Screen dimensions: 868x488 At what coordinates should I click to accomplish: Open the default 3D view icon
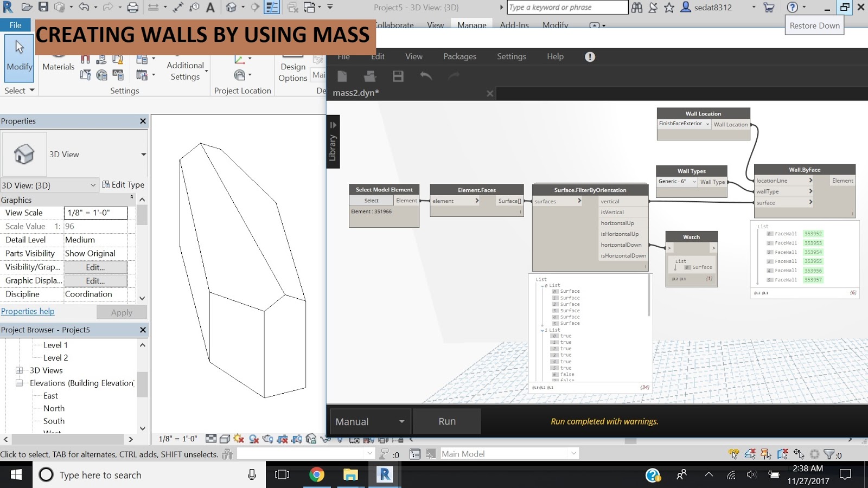(x=231, y=8)
